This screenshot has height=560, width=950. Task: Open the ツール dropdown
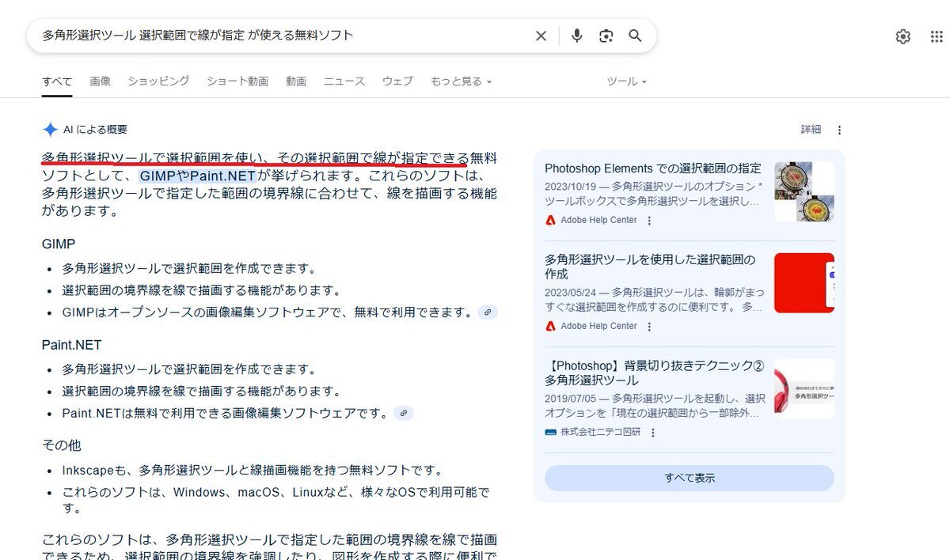(626, 81)
